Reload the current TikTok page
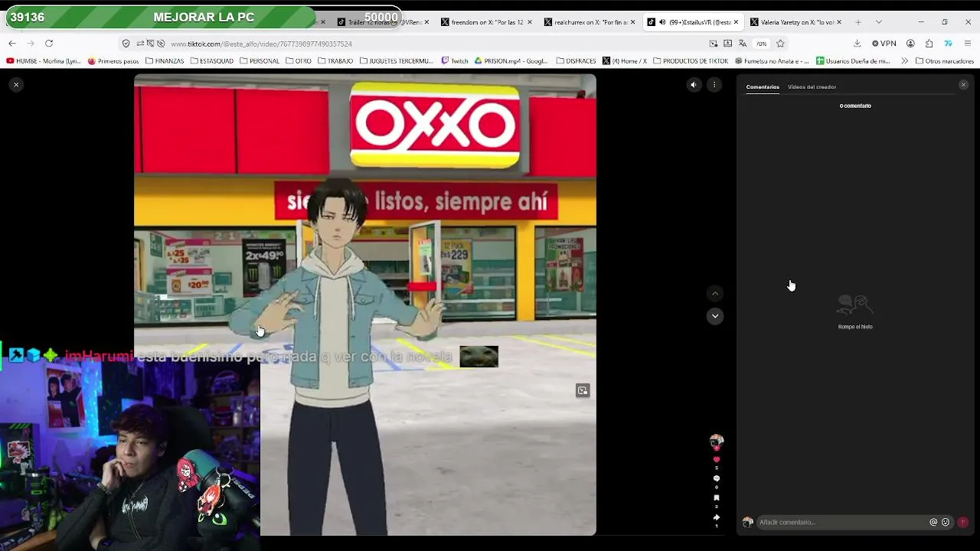The image size is (980, 551). click(x=49, y=44)
